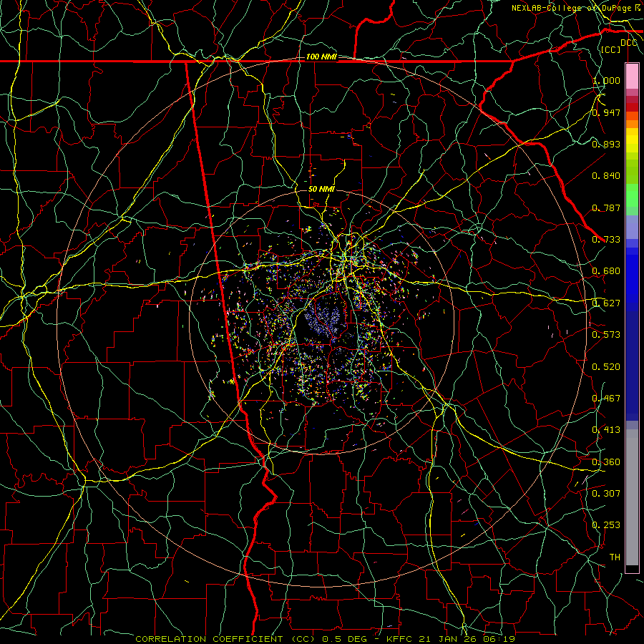Click the 0.627 scale value

(606, 303)
